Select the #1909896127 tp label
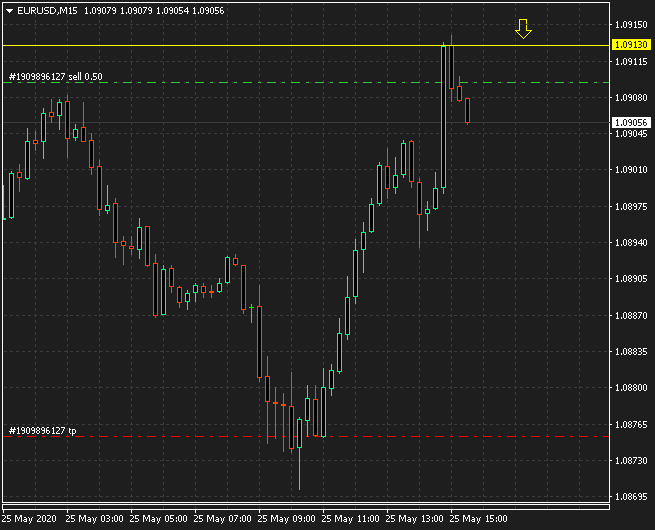Viewport: 655px width, 530px height. point(43,431)
